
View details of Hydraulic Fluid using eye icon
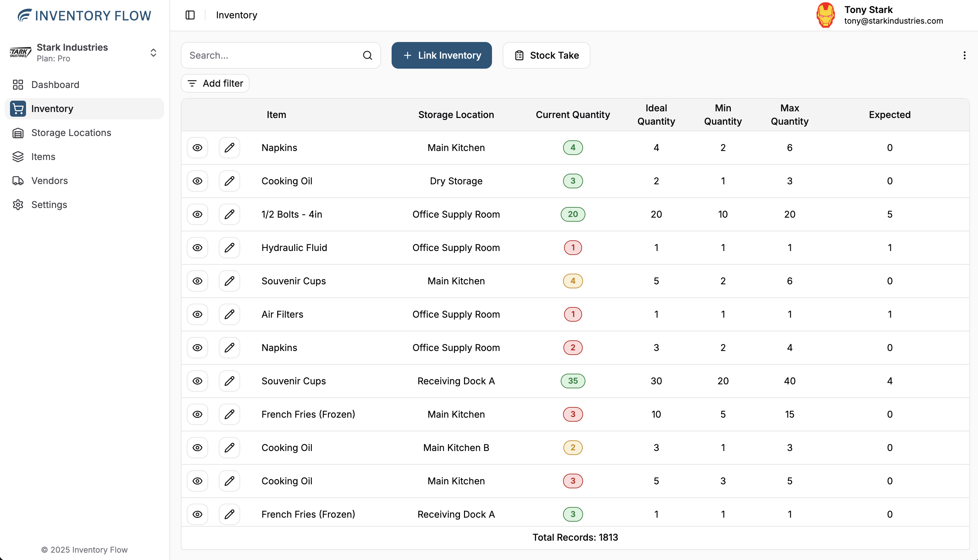click(197, 247)
